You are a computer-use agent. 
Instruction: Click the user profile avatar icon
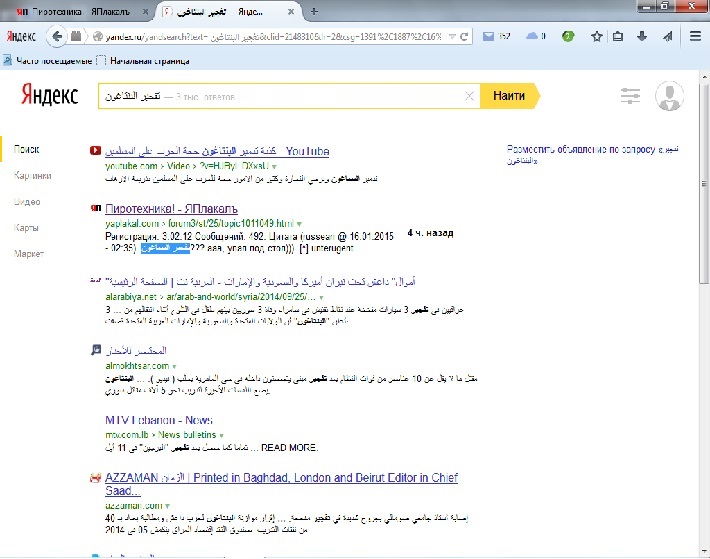[x=669, y=96]
